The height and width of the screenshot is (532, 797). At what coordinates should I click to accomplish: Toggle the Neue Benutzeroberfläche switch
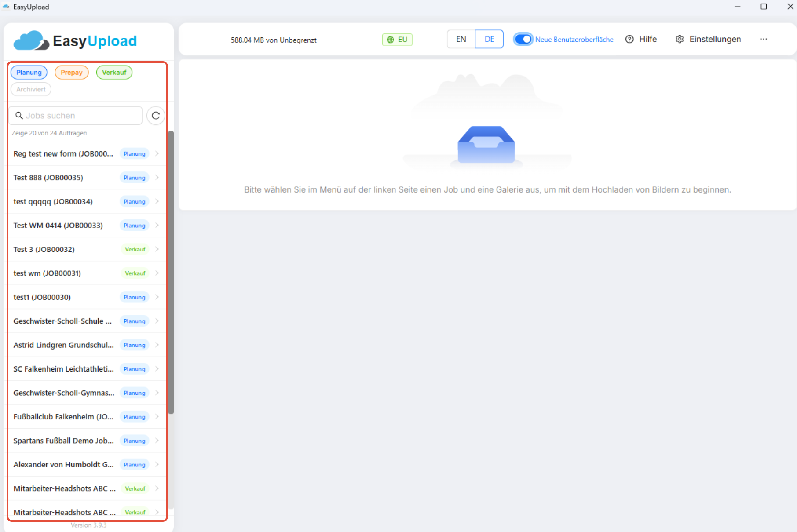coord(523,39)
